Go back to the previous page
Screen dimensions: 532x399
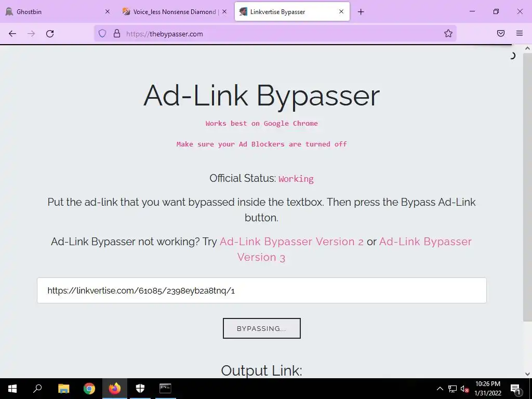pyautogui.click(x=12, y=34)
